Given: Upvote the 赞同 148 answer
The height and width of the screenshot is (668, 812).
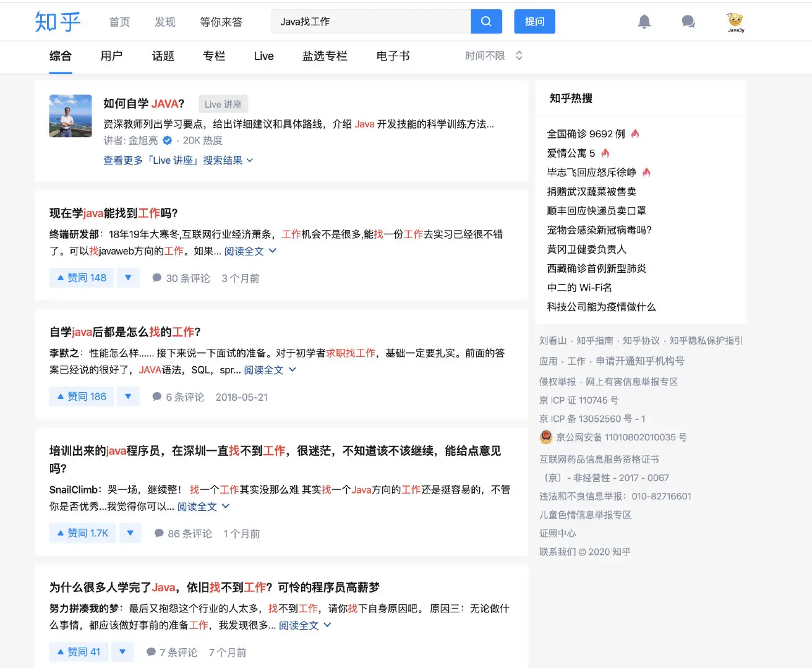Looking at the screenshot, I should pos(82,278).
